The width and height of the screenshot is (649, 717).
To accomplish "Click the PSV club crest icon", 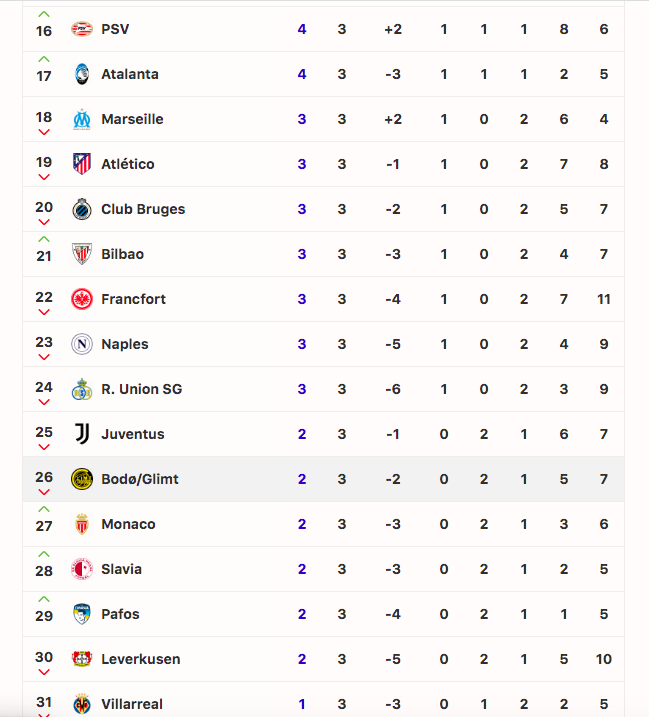I will 82,29.
